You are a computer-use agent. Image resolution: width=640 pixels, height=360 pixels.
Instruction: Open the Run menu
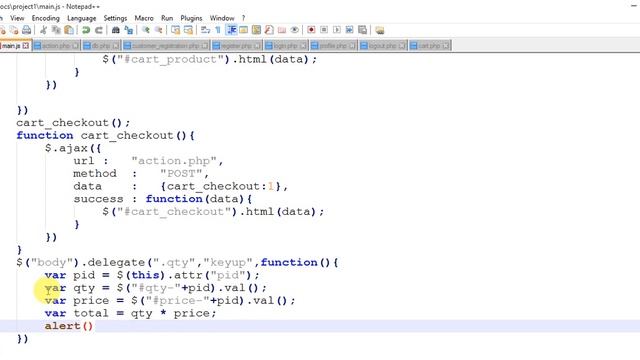tap(167, 18)
